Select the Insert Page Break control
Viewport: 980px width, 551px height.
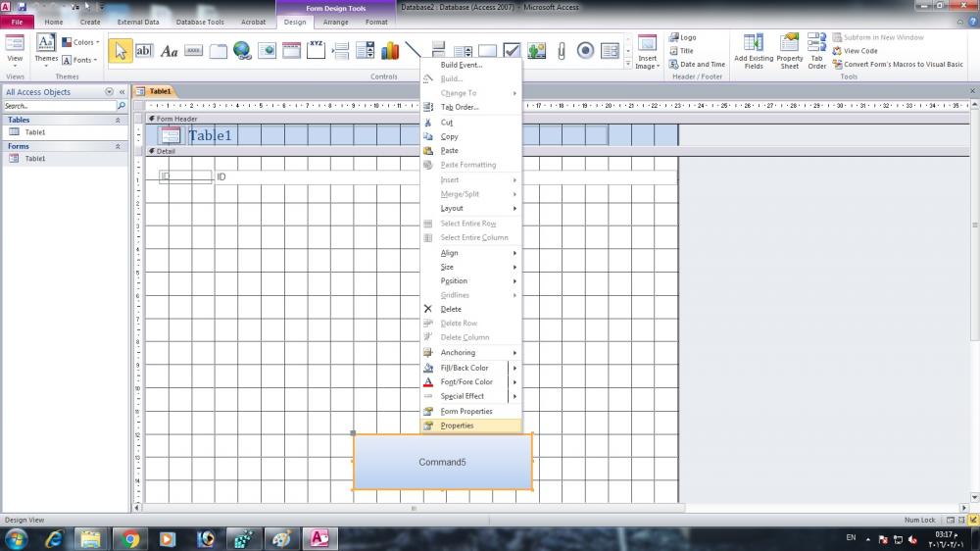pos(341,51)
